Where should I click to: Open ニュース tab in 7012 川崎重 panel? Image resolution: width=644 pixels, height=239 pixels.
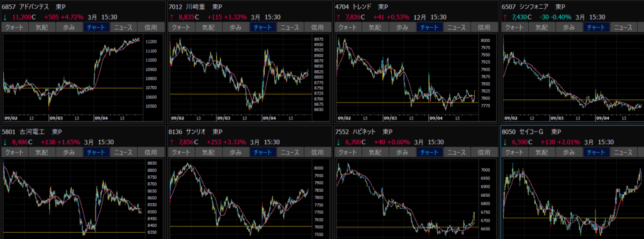point(291,28)
